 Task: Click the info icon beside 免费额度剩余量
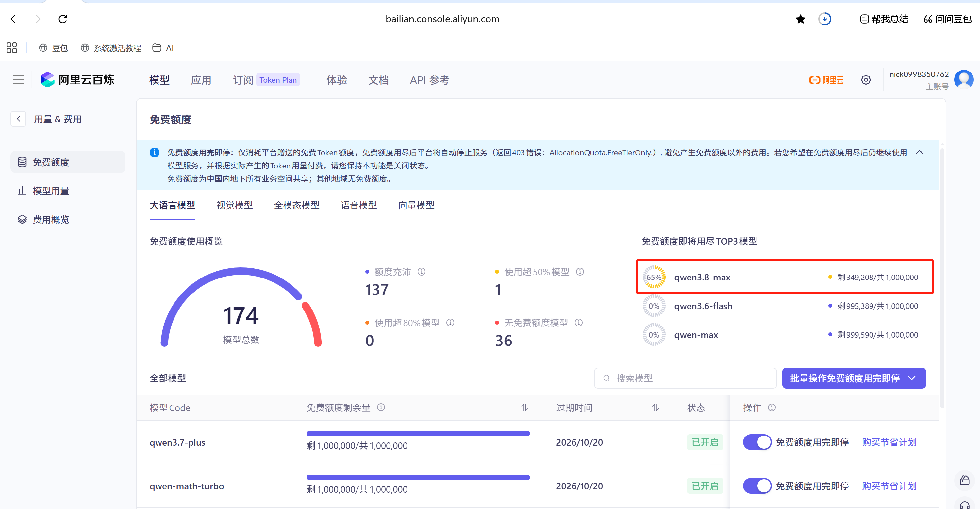(381, 407)
